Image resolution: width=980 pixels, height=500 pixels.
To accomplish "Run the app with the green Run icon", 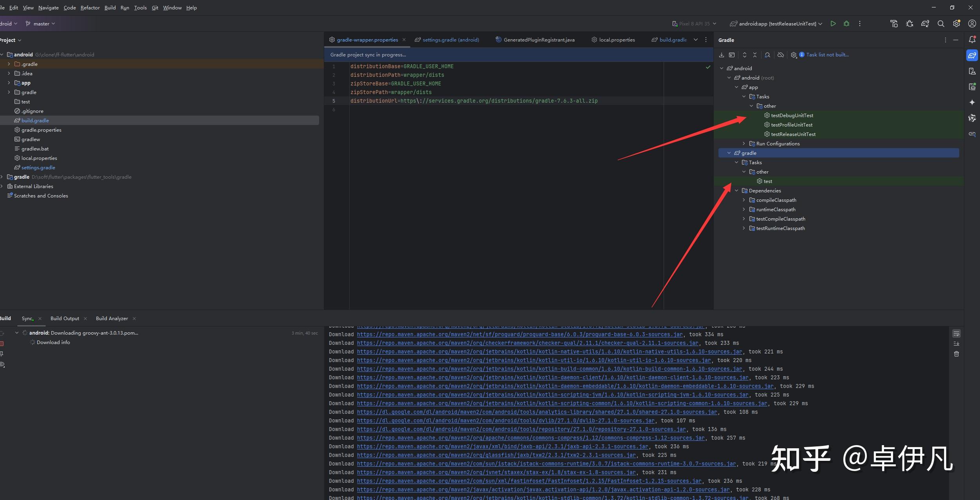I will click(x=834, y=24).
